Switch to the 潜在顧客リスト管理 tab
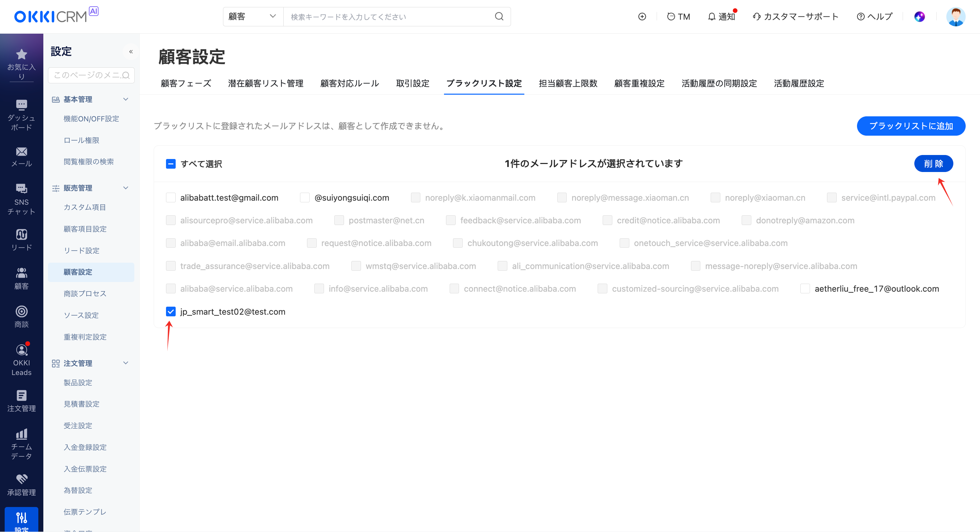The image size is (980, 532). coord(266,83)
